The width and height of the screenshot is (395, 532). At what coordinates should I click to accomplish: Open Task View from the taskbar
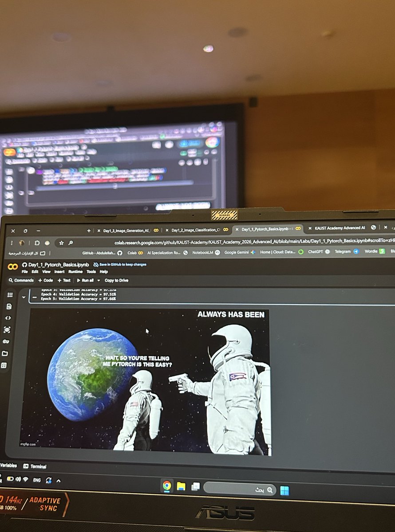pyautogui.click(x=195, y=487)
